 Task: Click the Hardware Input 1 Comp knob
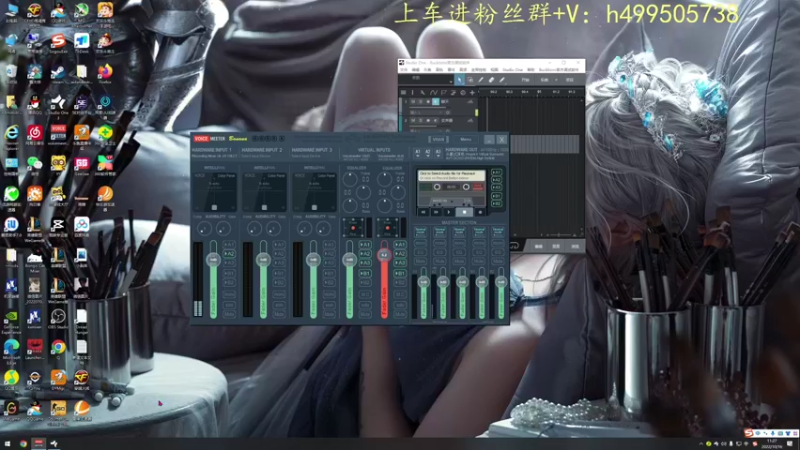(x=204, y=229)
